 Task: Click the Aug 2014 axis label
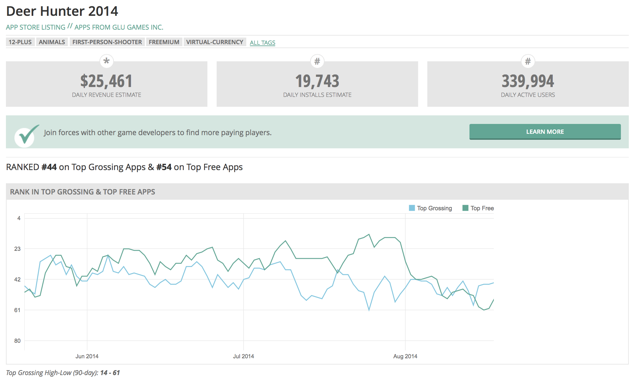coord(405,356)
